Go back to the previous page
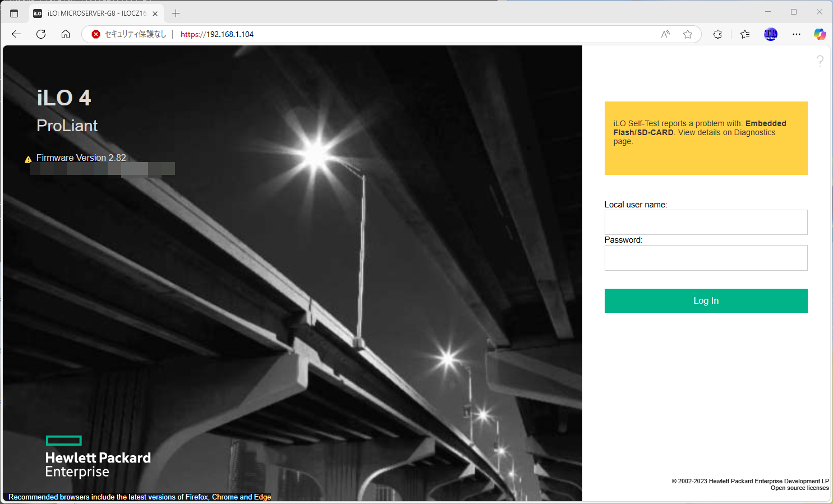The image size is (833, 504). [16, 34]
